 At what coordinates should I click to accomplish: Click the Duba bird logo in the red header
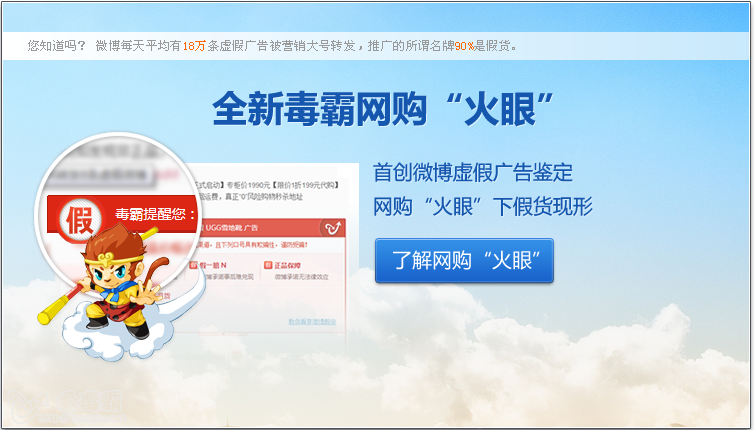coord(333,227)
